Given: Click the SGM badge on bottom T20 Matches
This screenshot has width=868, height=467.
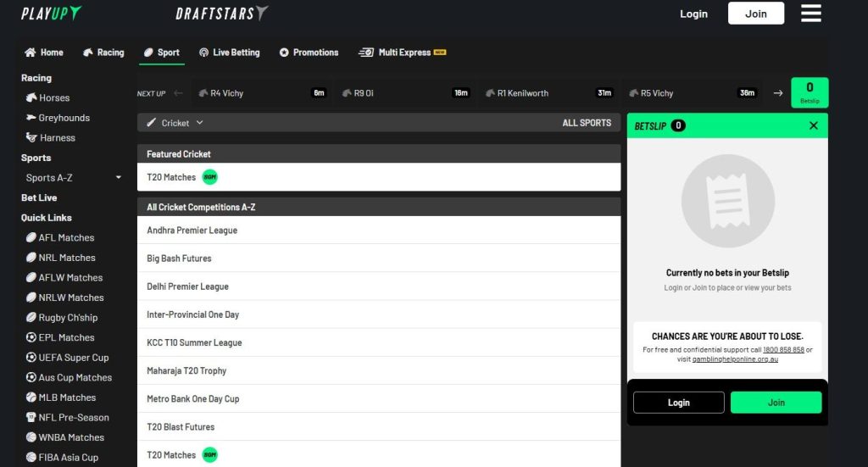Looking at the screenshot, I should pos(210,455).
